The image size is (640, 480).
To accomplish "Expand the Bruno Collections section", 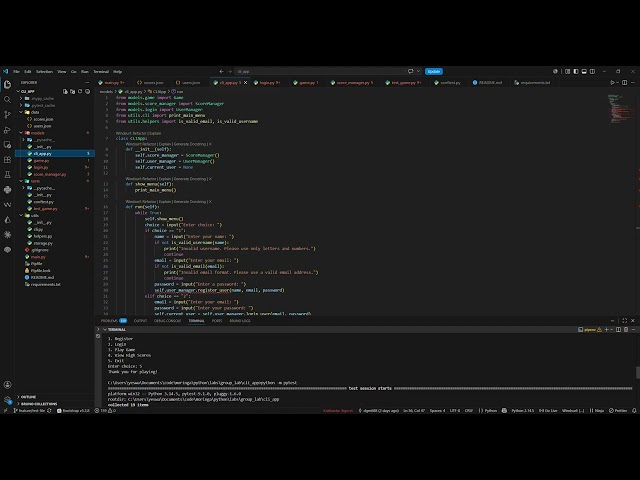I will (55, 404).
